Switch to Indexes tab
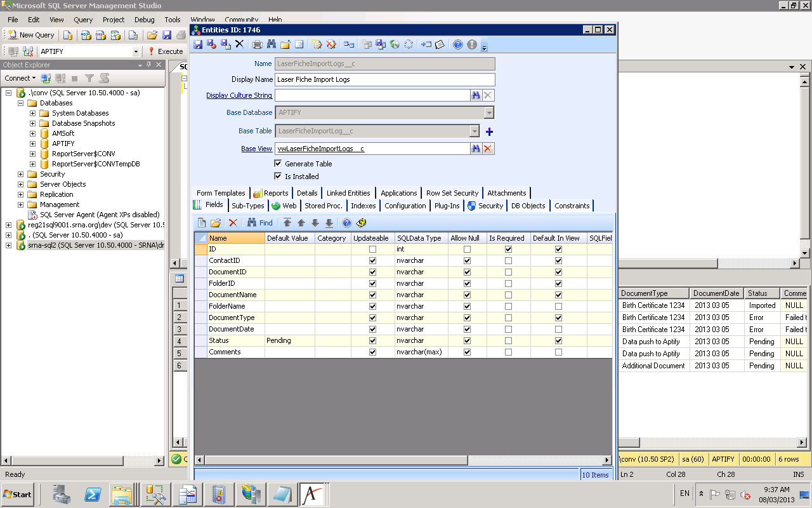The height and width of the screenshot is (508, 812). click(x=363, y=205)
